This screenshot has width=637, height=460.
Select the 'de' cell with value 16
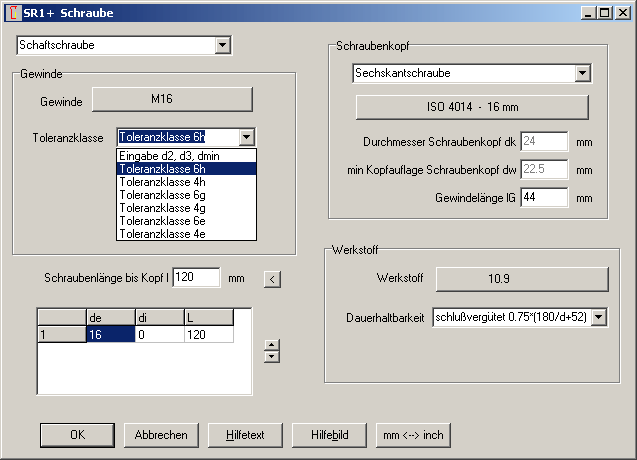[x=109, y=335]
